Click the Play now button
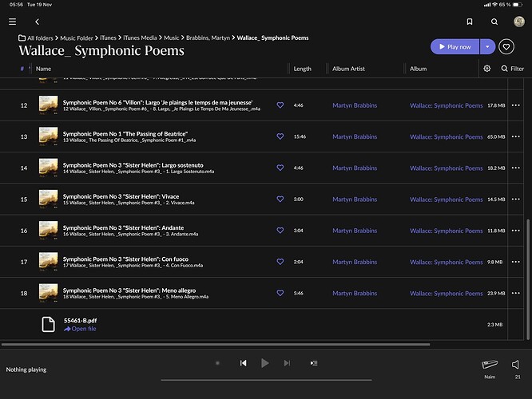Image resolution: width=532 pixels, height=399 pixels. (x=455, y=47)
